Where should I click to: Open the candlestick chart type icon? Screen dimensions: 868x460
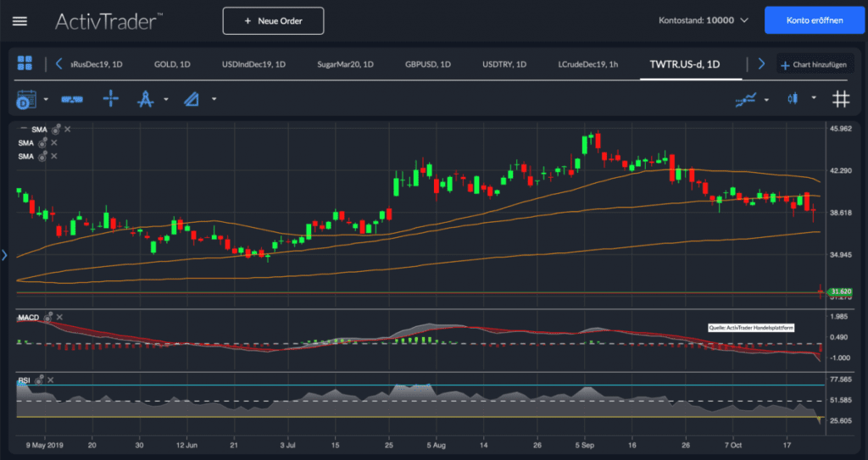click(x=793, y=99)
